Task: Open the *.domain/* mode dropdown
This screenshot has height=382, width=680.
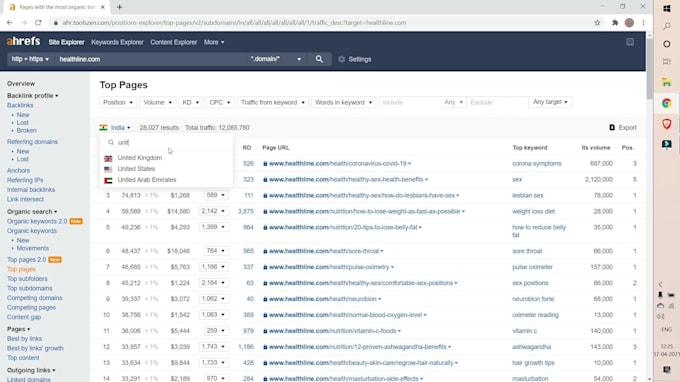Action: coord(276,59)
